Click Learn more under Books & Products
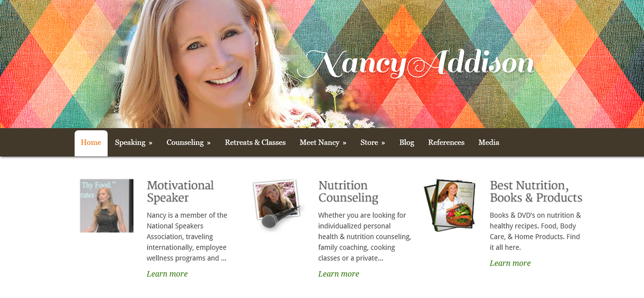This screenshot has width=644, height=298. point(510,263)
